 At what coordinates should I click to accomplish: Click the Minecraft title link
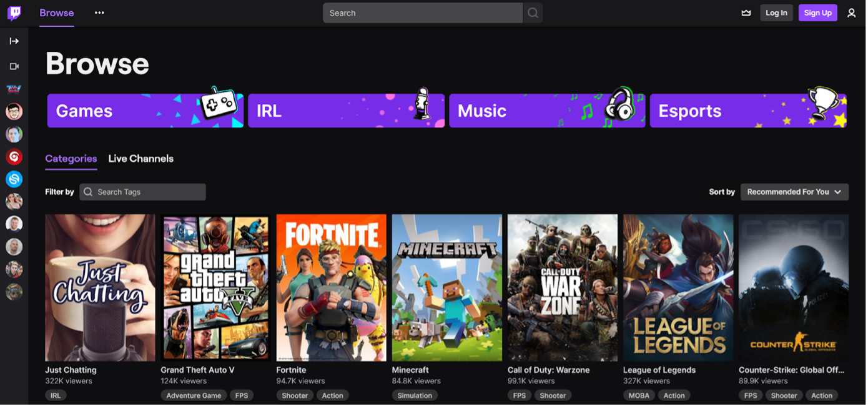click(x=411, y=370)
